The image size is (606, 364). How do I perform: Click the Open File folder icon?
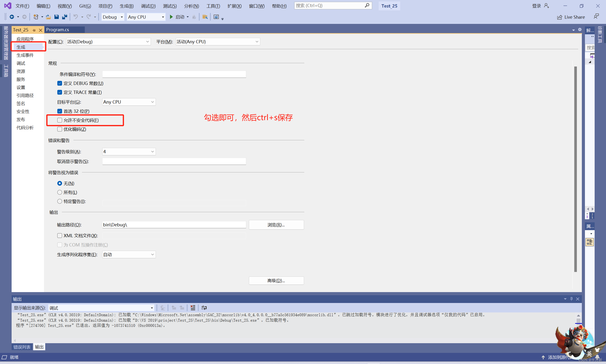click(48, 17)
